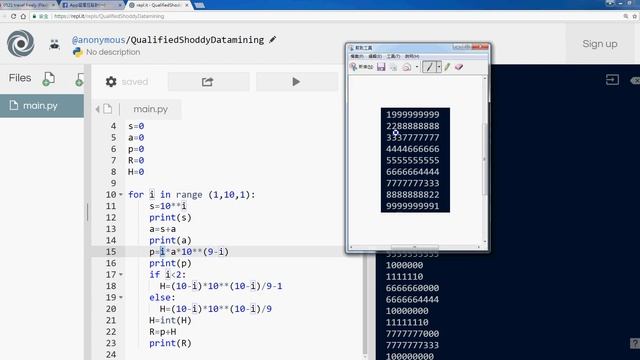The height and width of the screenshot is (360, 640).
Task: Click console output 6666664444
Action: [x=412, y=299]
